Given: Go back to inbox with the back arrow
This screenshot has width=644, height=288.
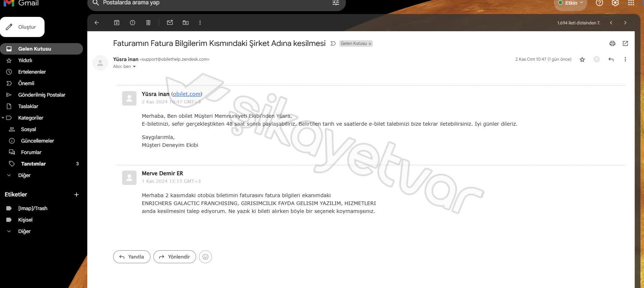Looking at the screenshot, I should click(x=97, y=23).
